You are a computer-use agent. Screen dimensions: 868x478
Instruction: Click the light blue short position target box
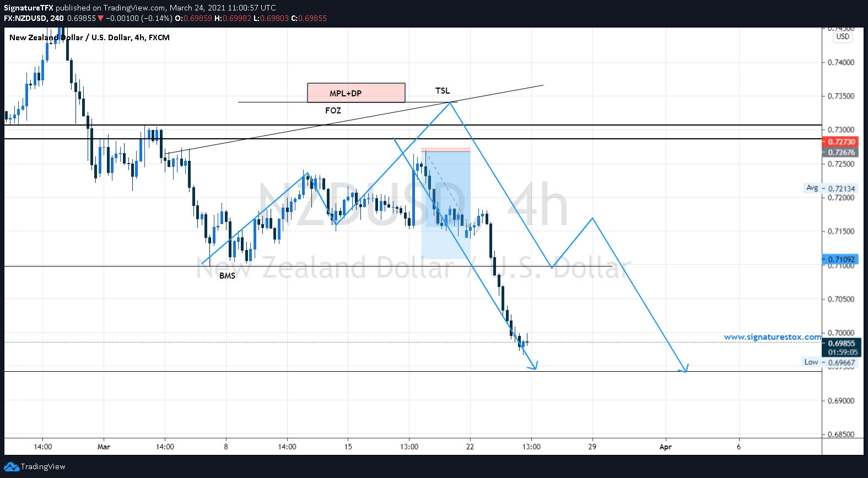446,205
